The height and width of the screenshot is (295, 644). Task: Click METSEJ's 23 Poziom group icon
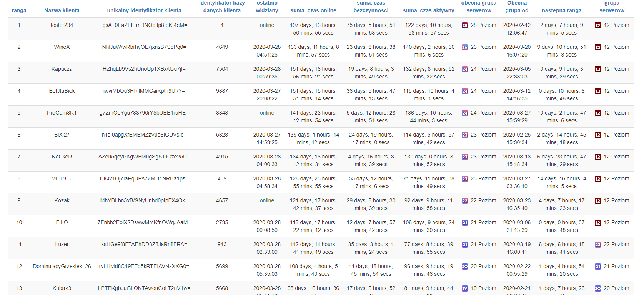click(x=465, y=179)
